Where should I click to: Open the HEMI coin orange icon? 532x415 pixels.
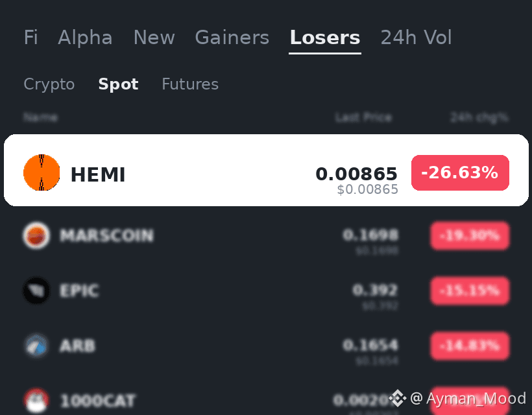pyautogui.click(x=42, y=172)
